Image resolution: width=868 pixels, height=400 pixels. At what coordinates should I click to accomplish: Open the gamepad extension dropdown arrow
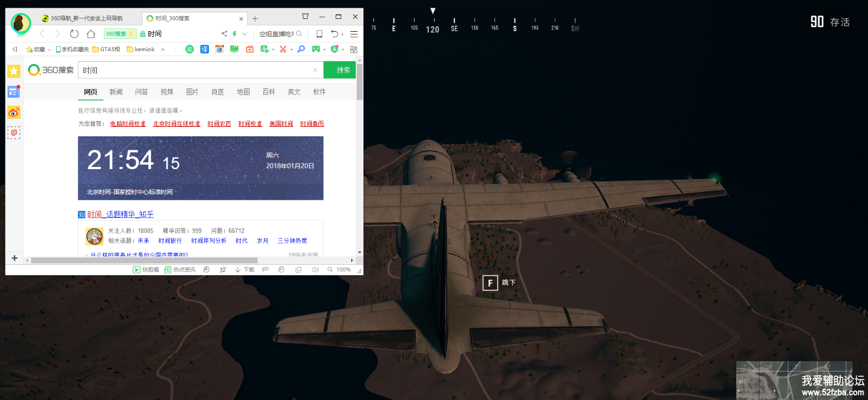click(325, 50)
